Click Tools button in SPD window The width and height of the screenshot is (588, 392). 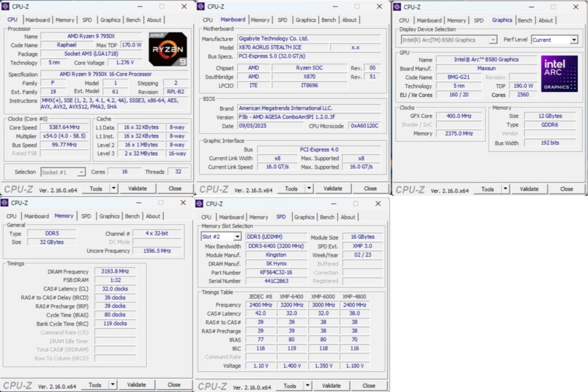(289, 386)
